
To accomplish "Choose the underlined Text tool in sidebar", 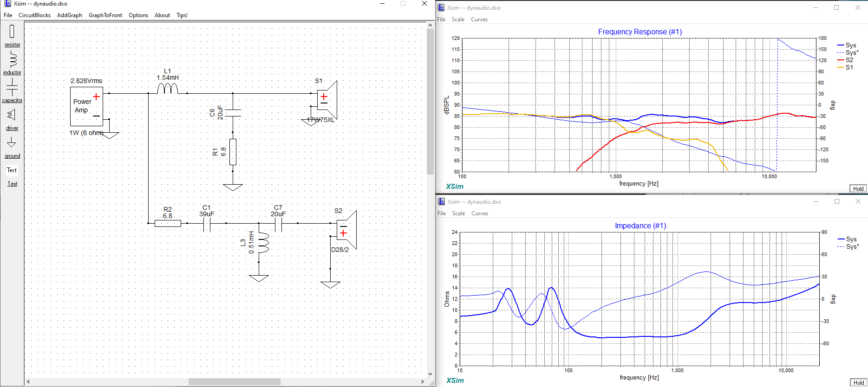I will (x=12, y=184).
